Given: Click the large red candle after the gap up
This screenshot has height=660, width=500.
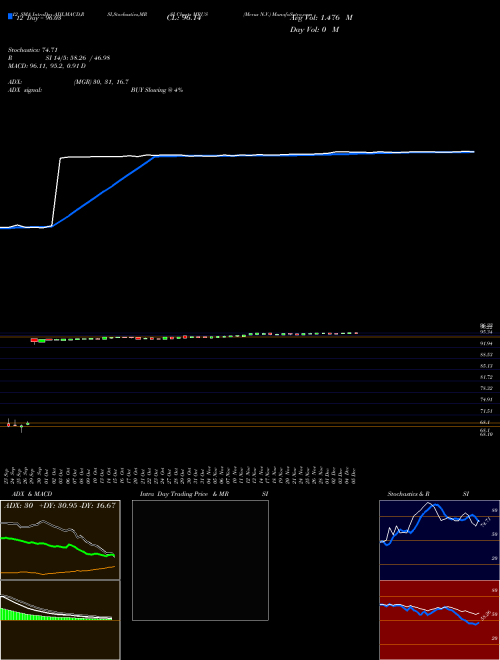Looking at the screenshot, I should [x=34, y=340].
